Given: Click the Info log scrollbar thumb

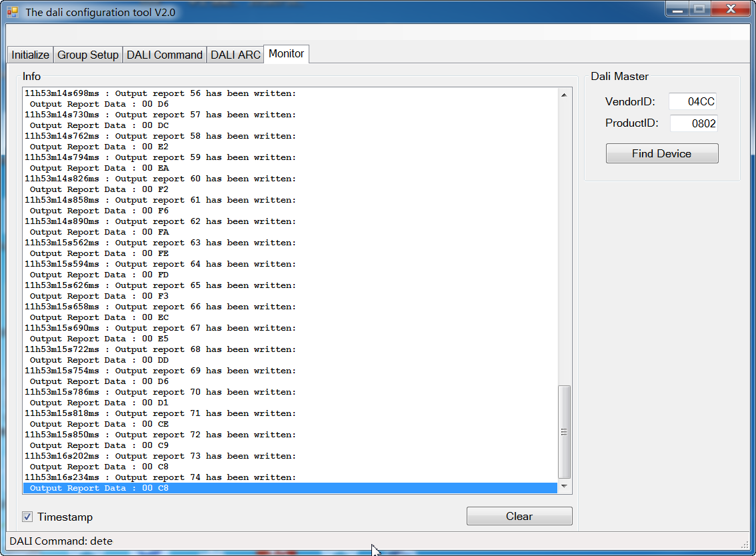Looking at the screenshot, I should click(x=564, y=431).
